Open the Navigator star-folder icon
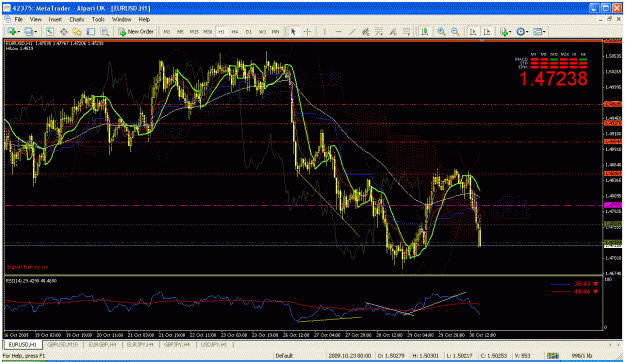 point(77,31)
